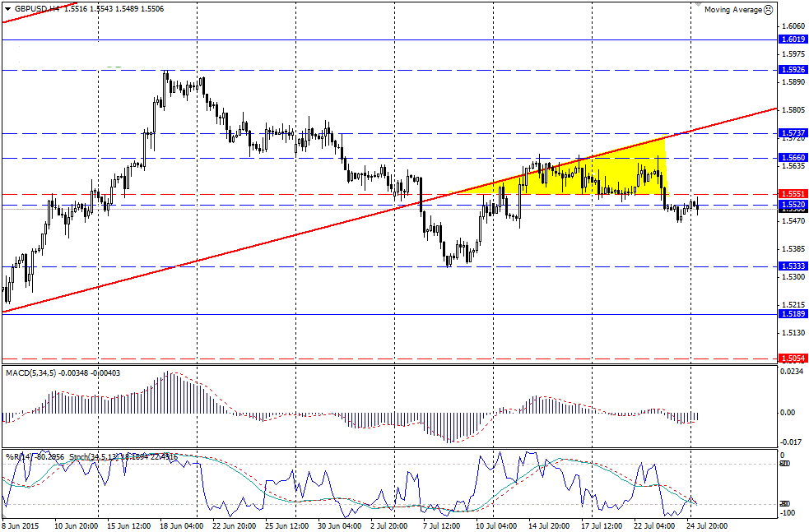
Task: Click the 1.5635 value on price scale
Action: click(x=793, y=166)
